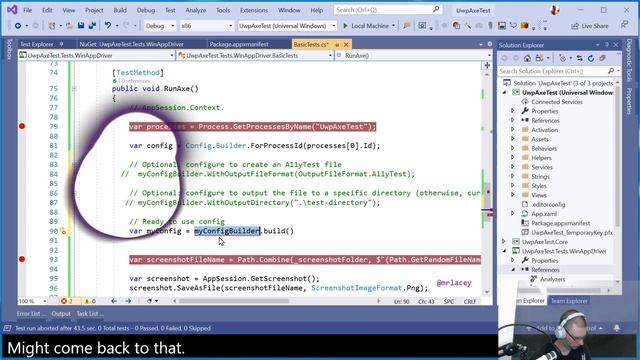The height and width of the screenshot is (360, 640).
Task: Open the Diagnostic Tools side tab
Action: 629,60
